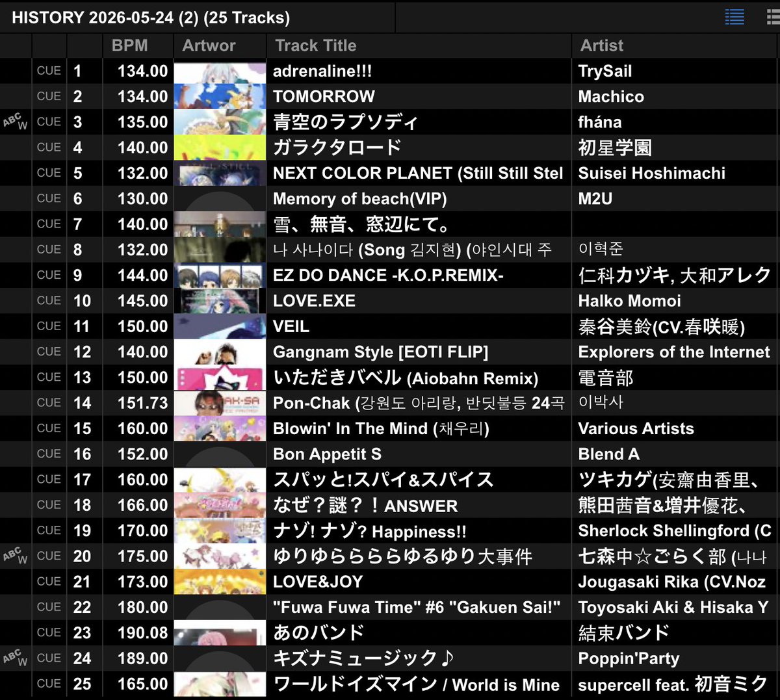
Task: Click CUE button for track 25
Action: (49, 684)
